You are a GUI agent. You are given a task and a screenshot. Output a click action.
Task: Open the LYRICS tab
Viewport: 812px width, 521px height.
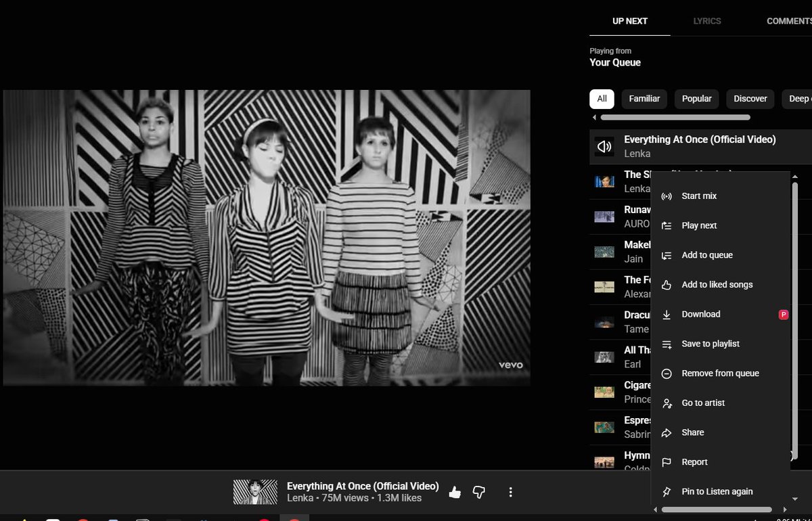(x=707, y=21)
